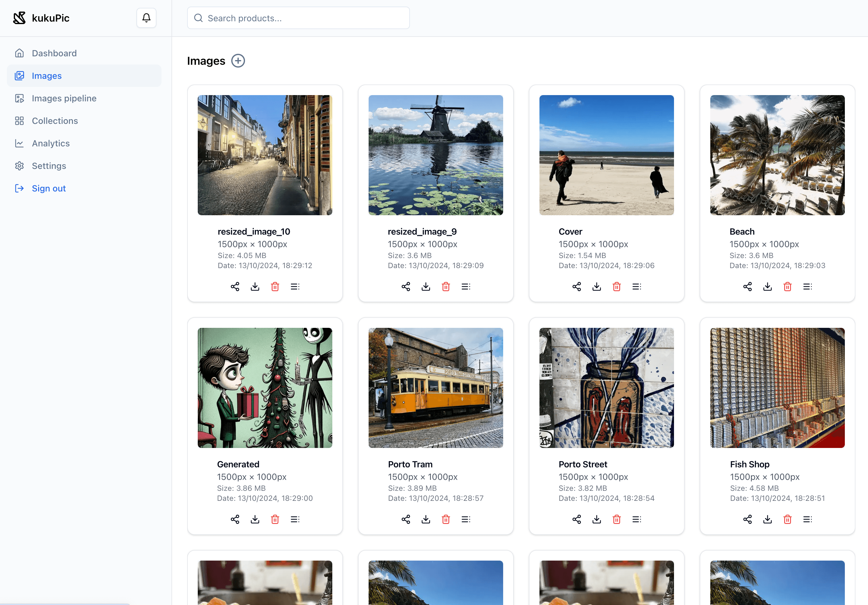Download the Porto Tram image

point(426,520)
